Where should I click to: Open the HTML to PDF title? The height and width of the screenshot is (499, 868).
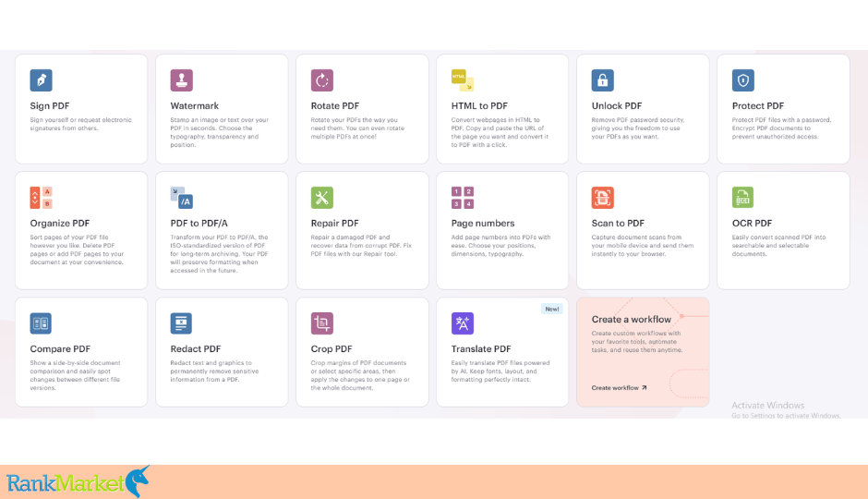point(479,105)
